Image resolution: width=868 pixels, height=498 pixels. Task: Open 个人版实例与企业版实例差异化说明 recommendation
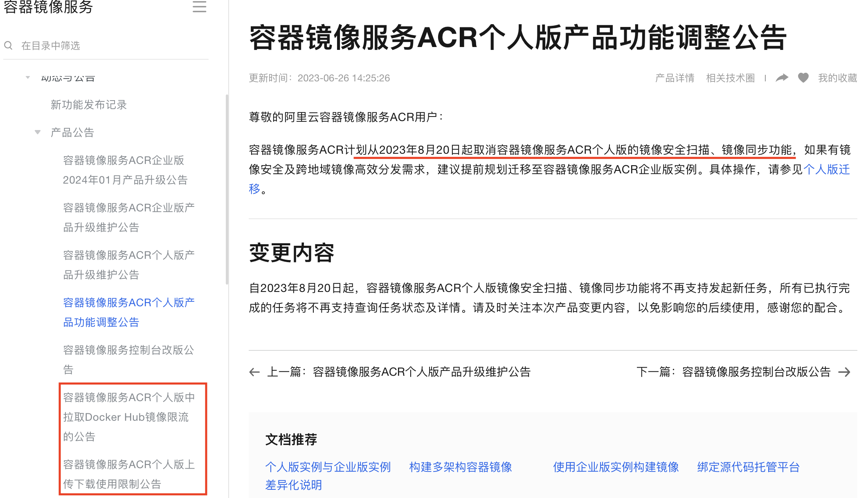click(328, 476)
